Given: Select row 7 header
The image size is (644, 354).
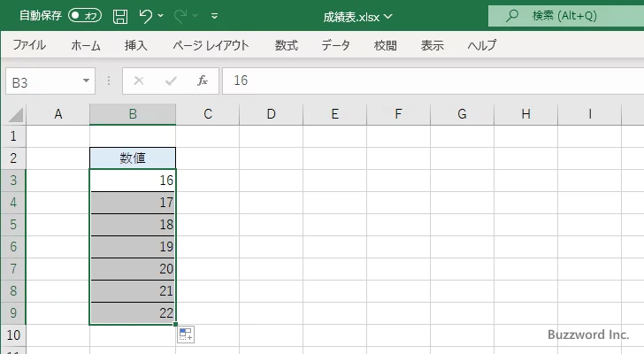Looking at the screenshot, I should tap(13, 269).
